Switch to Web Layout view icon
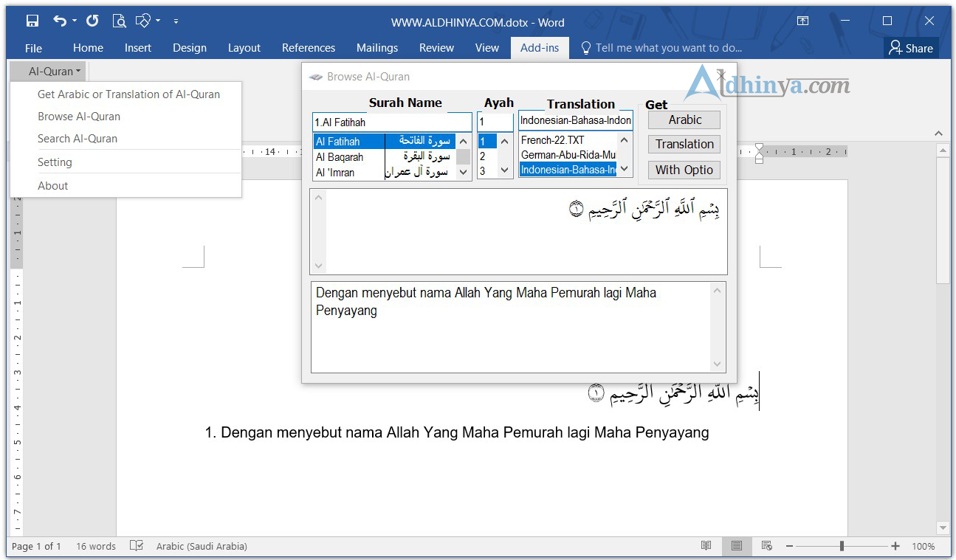The width and height of the screenshot is (956, 560). [x=766, y=546]
